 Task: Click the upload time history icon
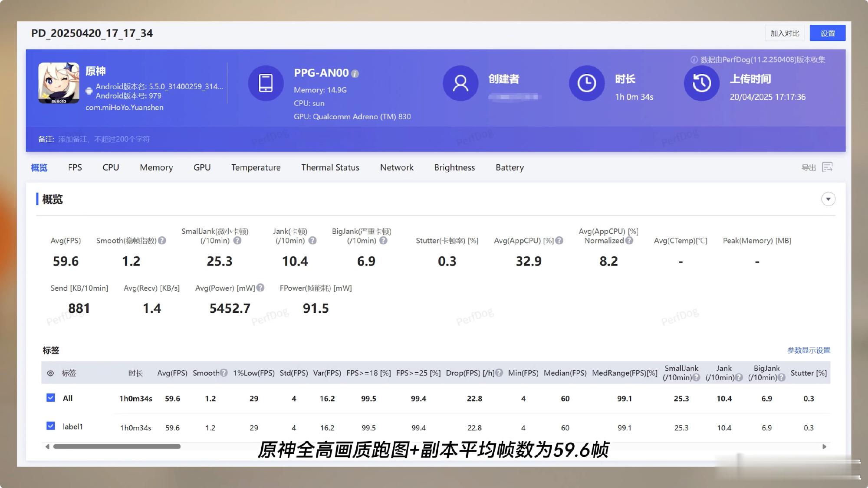click(x=702, y=83)
